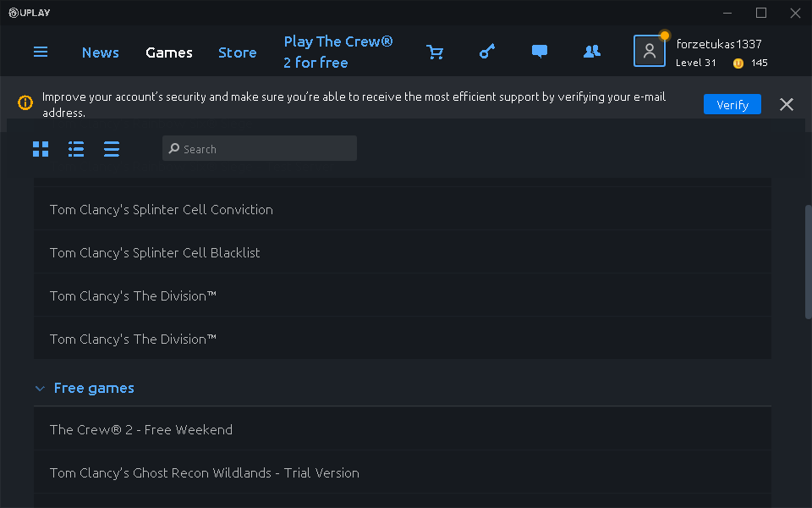Click the key activation icon
812x508 pixels.
pos(487,52)
